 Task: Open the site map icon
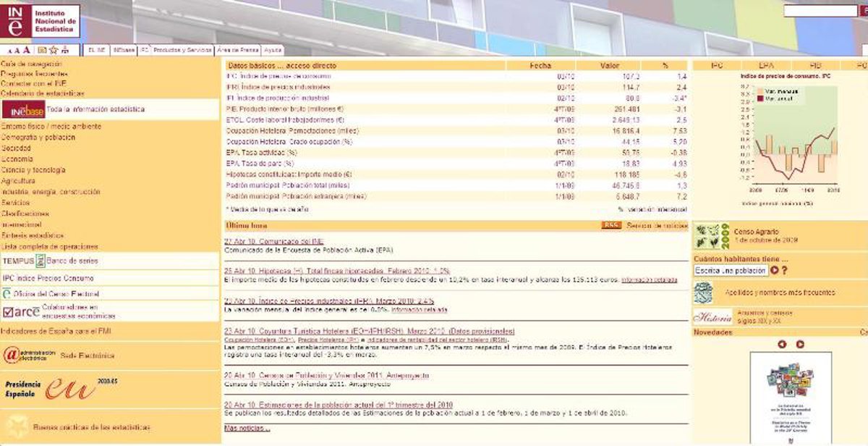point(65,50)
